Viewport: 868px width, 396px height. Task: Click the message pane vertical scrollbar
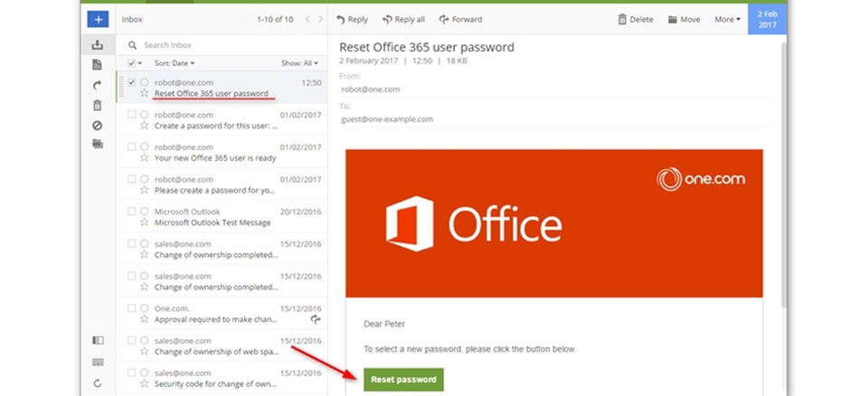783,174
